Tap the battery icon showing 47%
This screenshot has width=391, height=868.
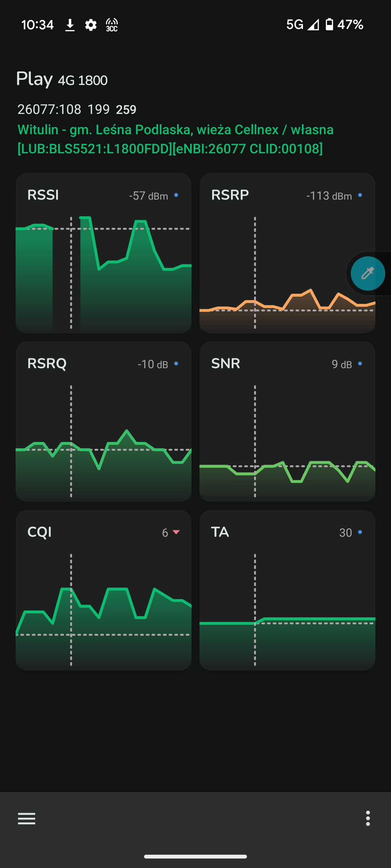pyautogui.click(x=329, y=25)
